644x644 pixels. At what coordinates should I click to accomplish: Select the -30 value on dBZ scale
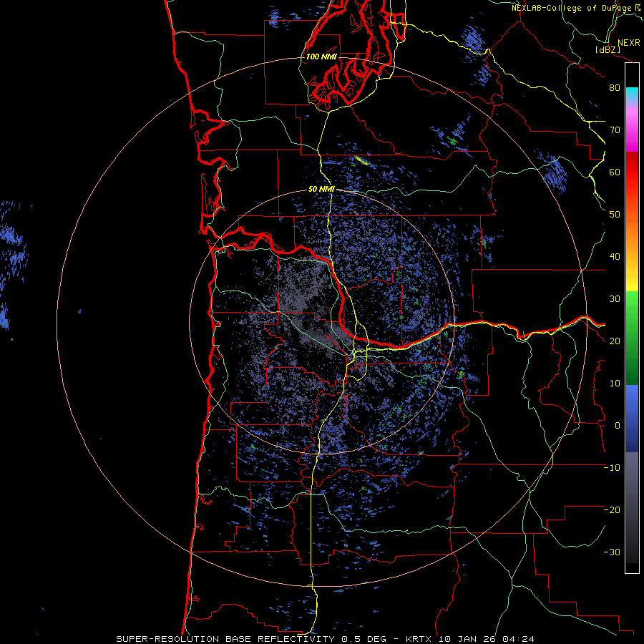click(612, 552)
